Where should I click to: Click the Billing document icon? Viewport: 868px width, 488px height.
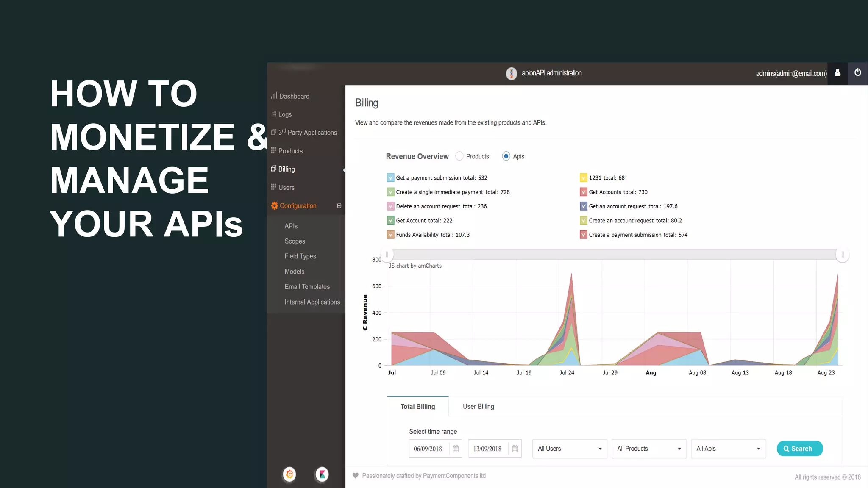click(274, 169)
